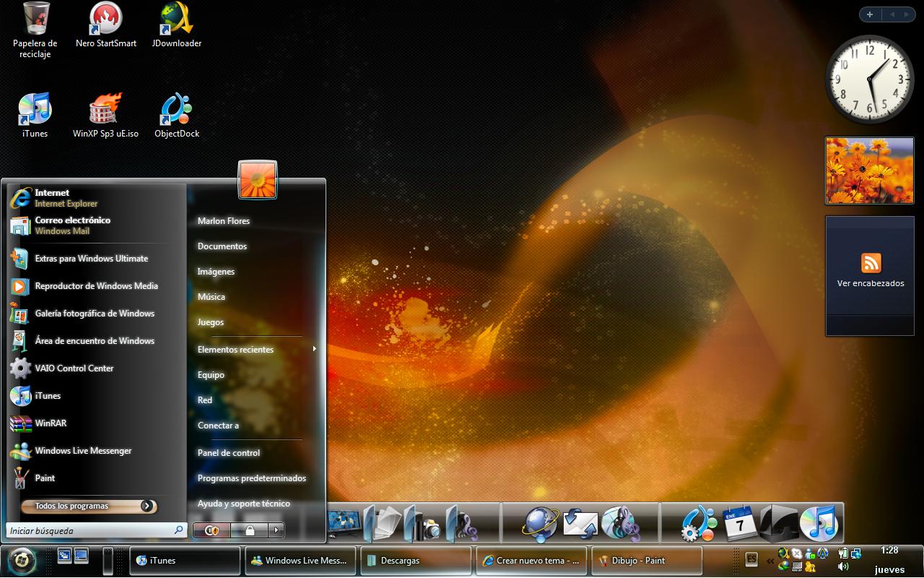Open Papelera de reciclaje desktop icon
This screenshot has width=924, height=578.
point(35,30)
